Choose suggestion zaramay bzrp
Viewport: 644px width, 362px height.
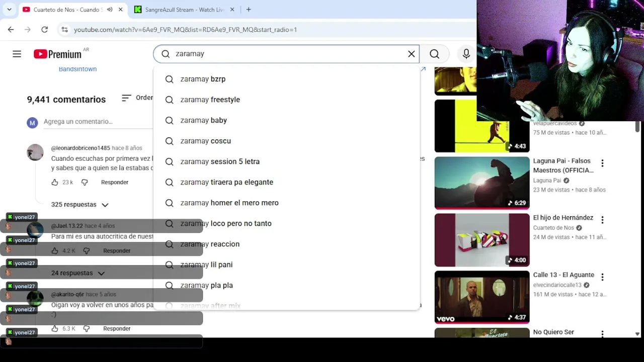286,79
